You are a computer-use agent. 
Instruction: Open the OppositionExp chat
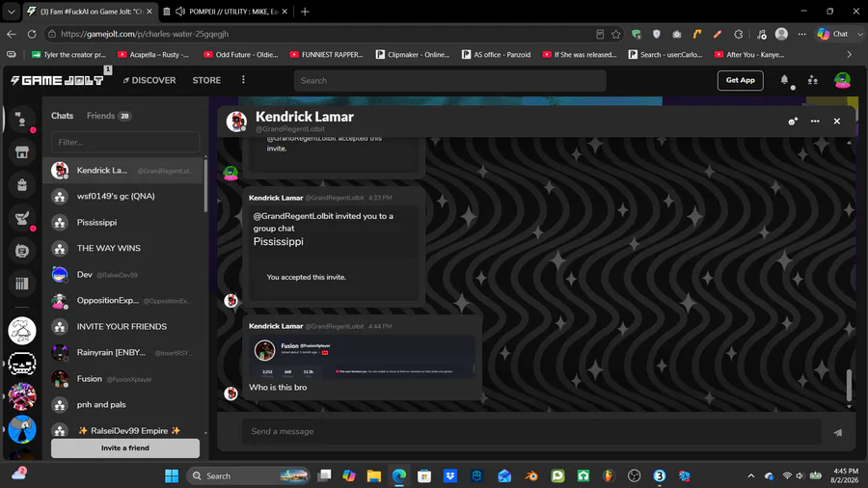click(123, 301)
